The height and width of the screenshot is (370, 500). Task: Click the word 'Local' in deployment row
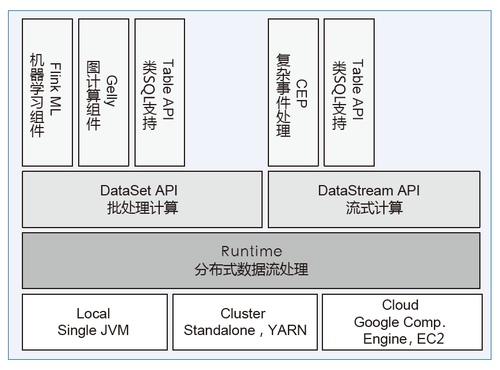pos(93,313)
